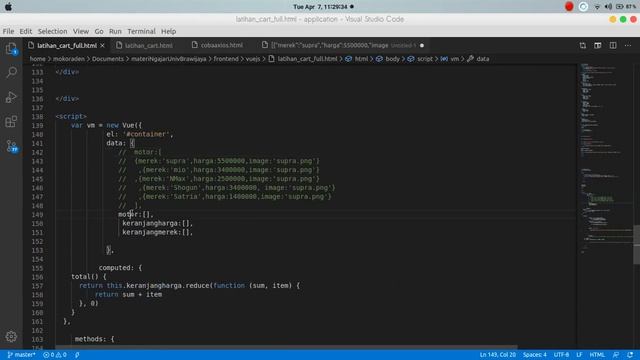Click the mokoraden breadcrumb segment
The image size is (640, 360).
point(69,59)
